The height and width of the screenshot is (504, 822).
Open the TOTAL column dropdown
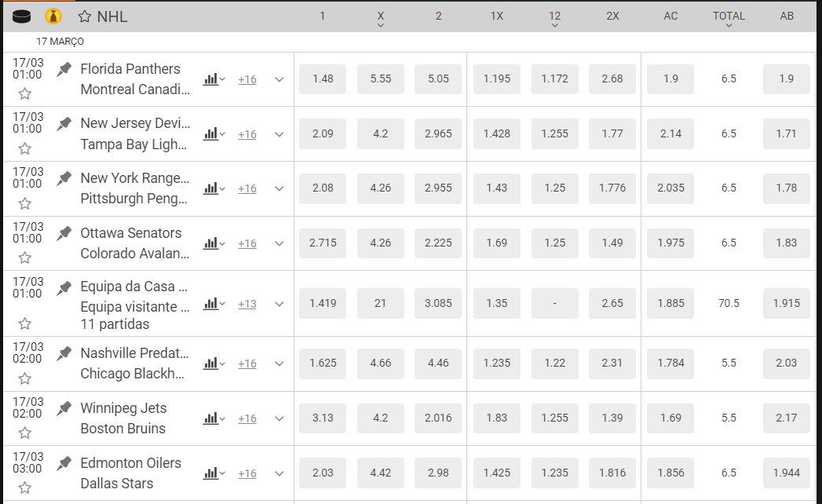coord(729,25)
